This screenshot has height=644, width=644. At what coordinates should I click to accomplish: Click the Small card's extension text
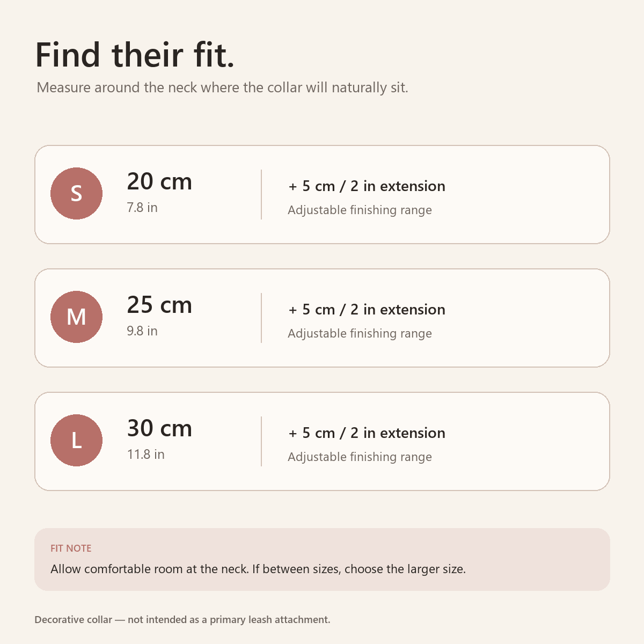(x=367, y=186)
